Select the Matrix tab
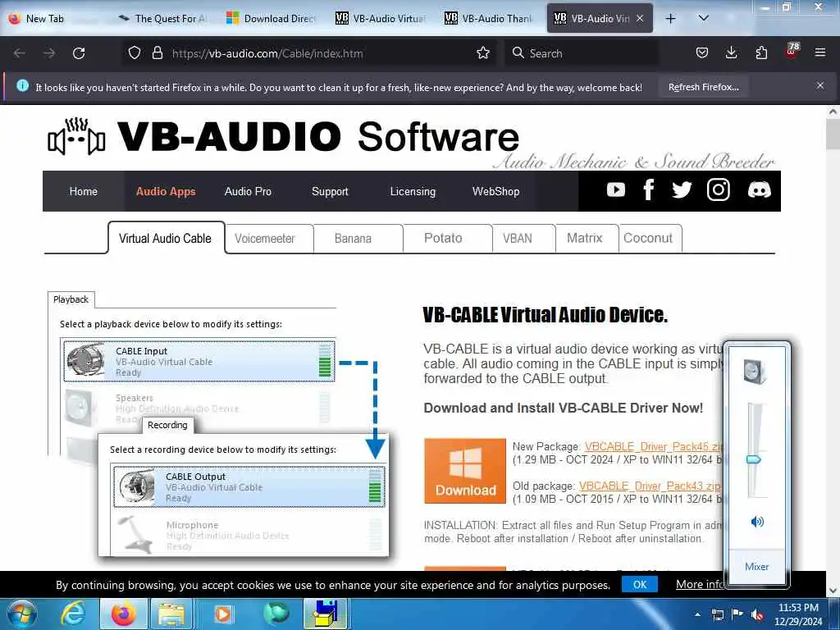Viewport: 840px width, 630px height. 584,239
